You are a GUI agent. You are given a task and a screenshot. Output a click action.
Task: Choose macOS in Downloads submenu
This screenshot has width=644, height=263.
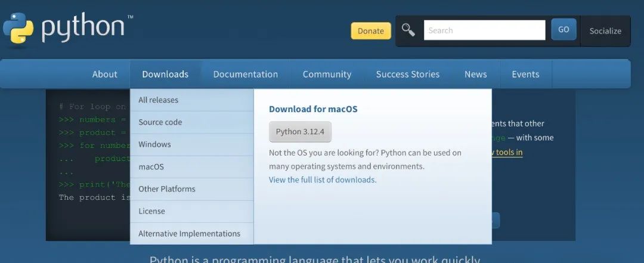pyautogui.click(x=192, y=167)
